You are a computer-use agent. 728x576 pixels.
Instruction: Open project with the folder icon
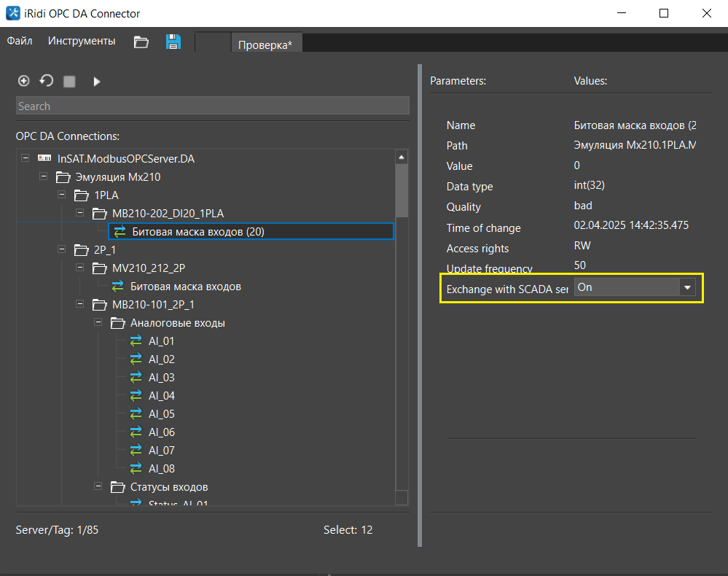(x=141, y=42)
